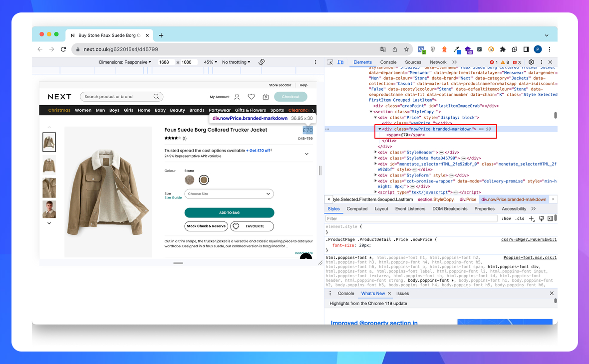This screenshot has height=364, width=589.
Task: Open the Chrome profile avatar P
Action: click(538, 49)
